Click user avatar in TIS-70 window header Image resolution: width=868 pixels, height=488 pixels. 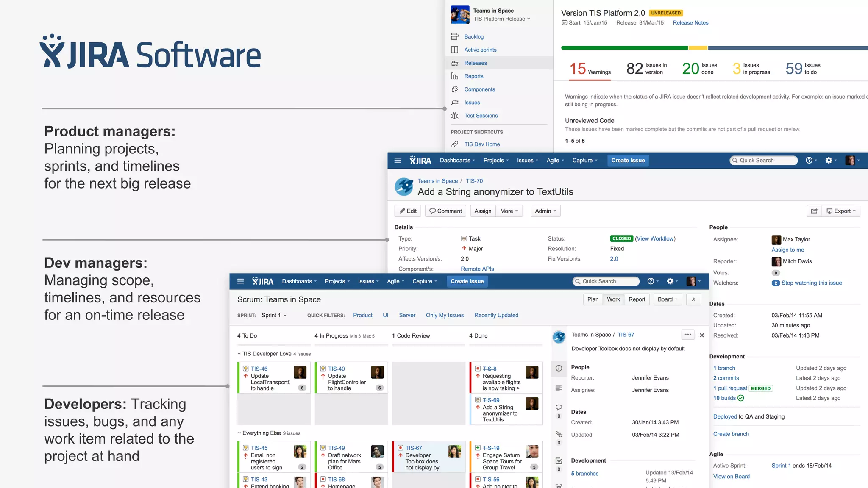(x=850, y=160)
